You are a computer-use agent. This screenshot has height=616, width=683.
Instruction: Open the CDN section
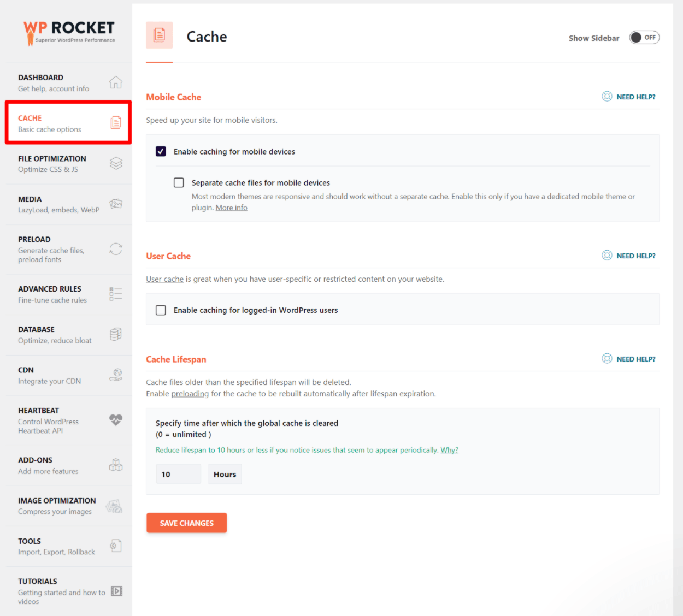click(x=69, y=375)
